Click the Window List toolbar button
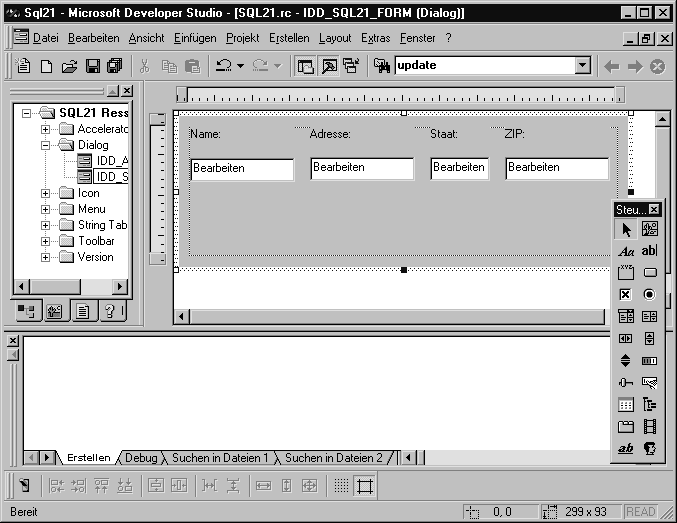Image resolution: width=677 pixels, height=523 pixels. pos(351,66)
